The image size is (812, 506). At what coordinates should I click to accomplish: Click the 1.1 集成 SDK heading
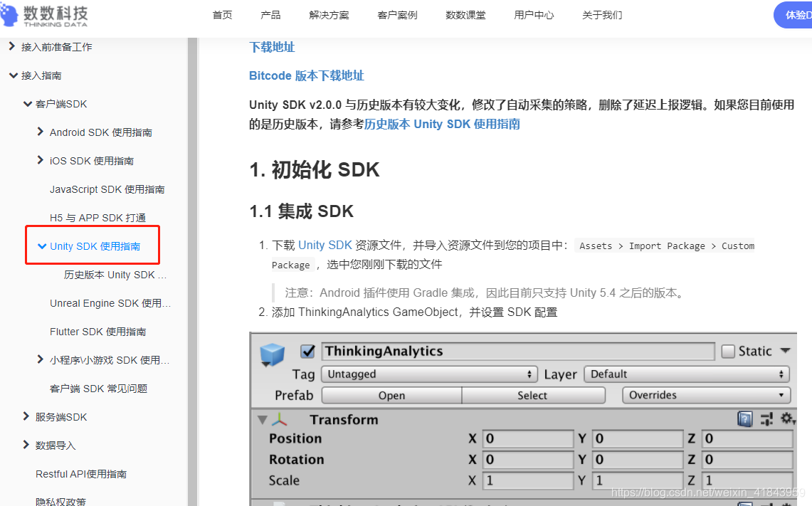tap(302, 211)
